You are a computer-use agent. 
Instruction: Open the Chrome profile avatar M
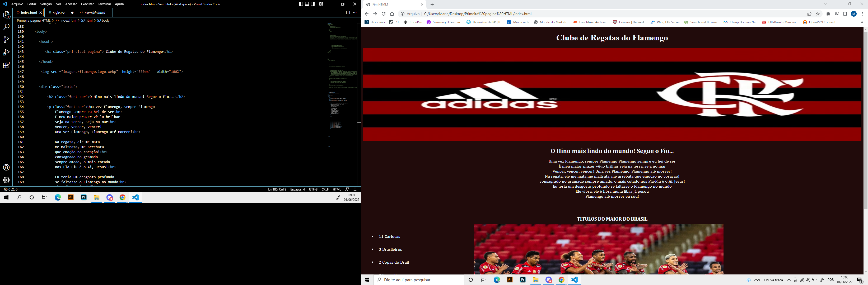pyautogui.click(x=854, y=14)
